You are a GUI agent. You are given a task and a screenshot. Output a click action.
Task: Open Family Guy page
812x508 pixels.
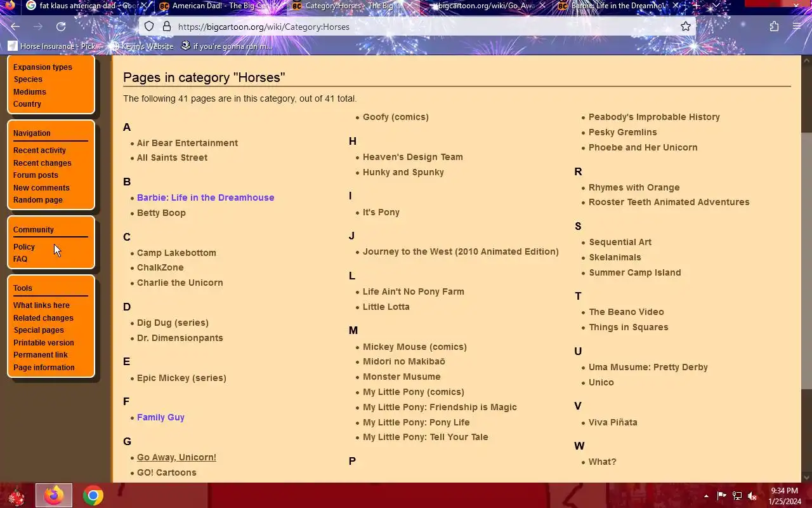(160, 417)
